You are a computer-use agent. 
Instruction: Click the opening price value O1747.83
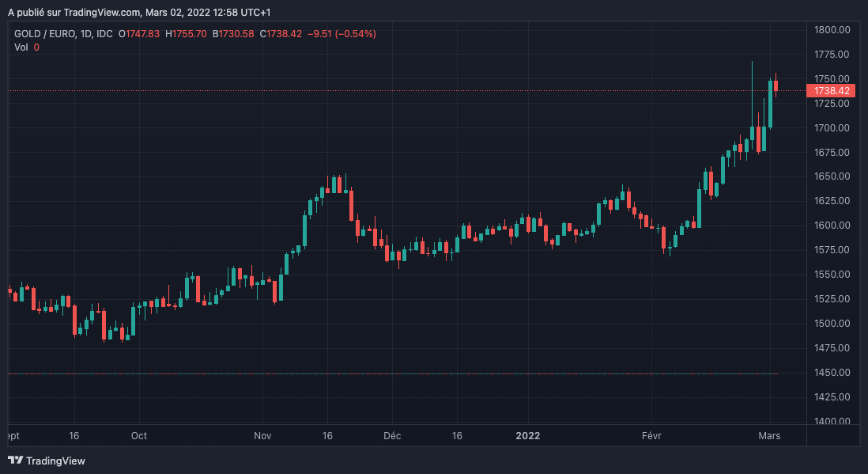(x=139, y=34)
